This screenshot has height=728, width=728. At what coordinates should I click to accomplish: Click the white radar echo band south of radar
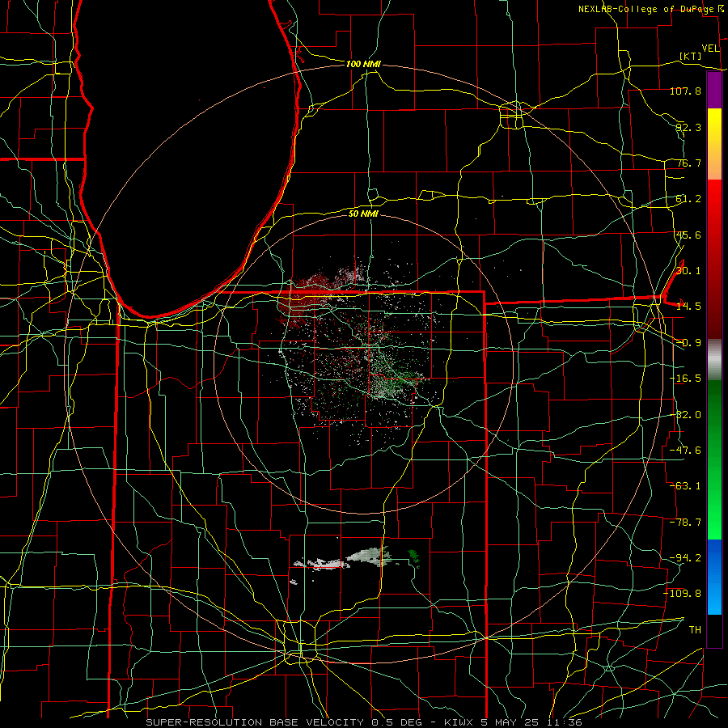pyautogui.click(x=343, y=560)
